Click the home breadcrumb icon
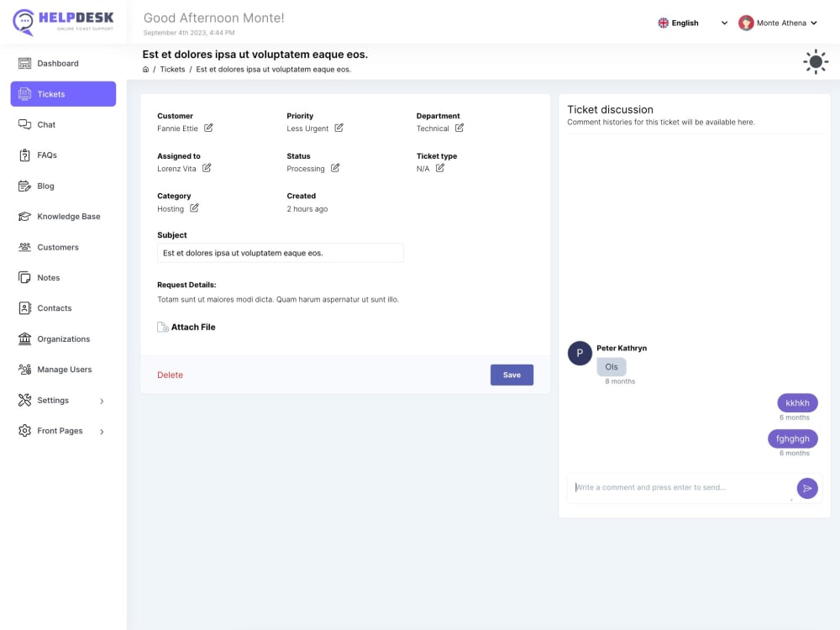The height and width of the screenshot is (630, 840). click(x=145, y=69)
